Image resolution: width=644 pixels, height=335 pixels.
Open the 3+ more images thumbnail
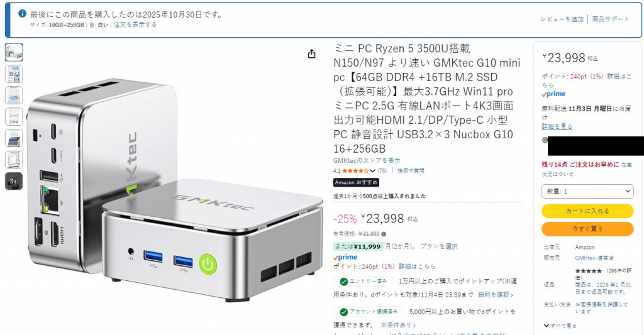[x=14, y=181]
